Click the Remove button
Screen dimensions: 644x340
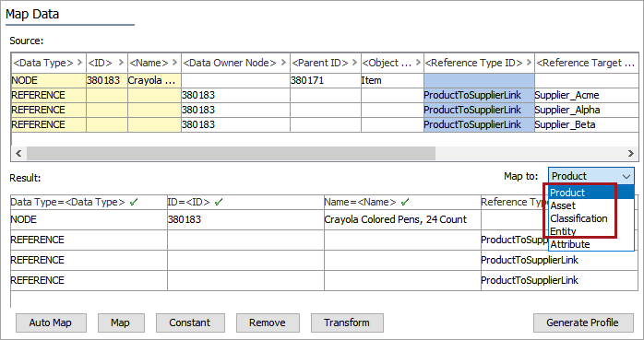coord(268,322)
